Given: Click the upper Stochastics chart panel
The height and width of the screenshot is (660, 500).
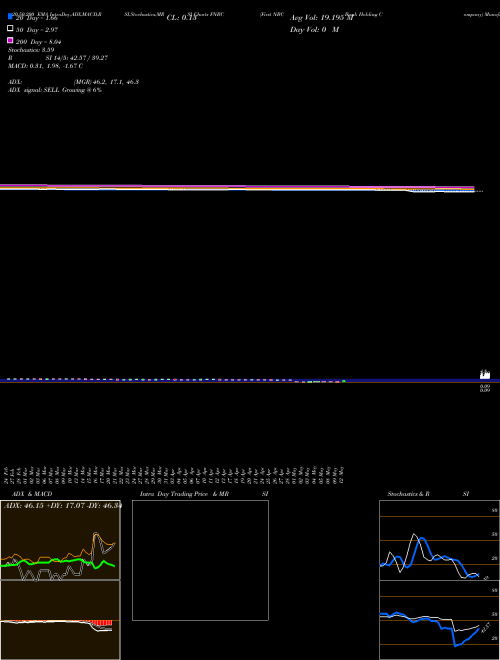Looking at the screenshot, I should click(x=439, y=540).
